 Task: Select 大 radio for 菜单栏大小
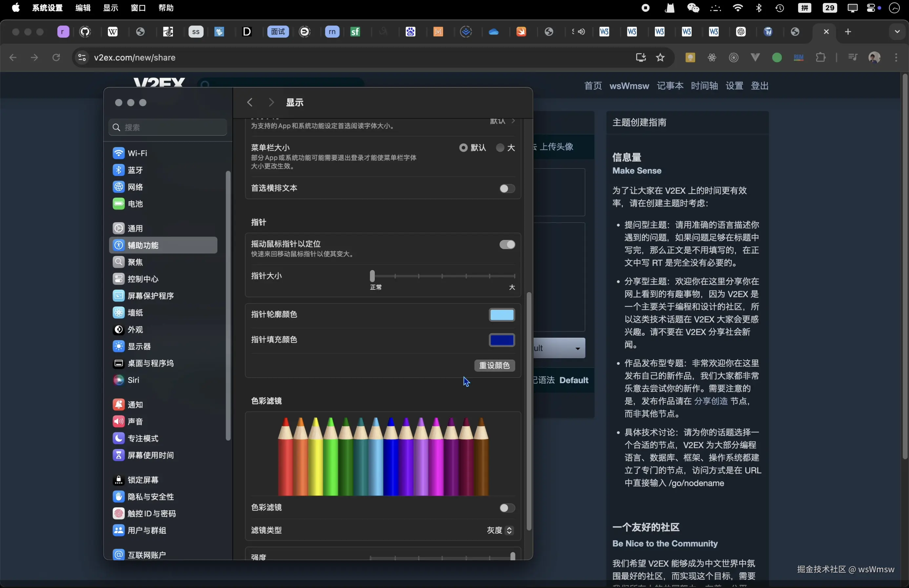tap(500, 148)
